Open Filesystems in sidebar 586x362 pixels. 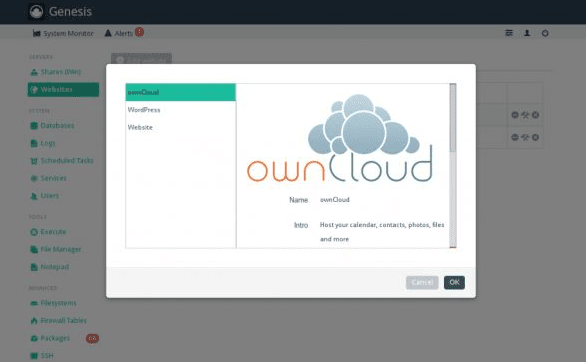pos(53,303)
